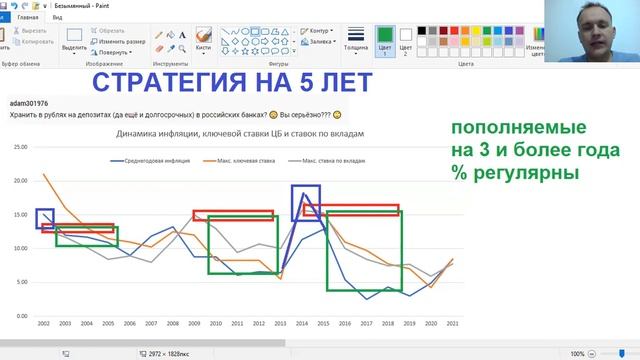Switch to the Главная ribbon tab
640x360 pixels.
(x=28, y=18)
